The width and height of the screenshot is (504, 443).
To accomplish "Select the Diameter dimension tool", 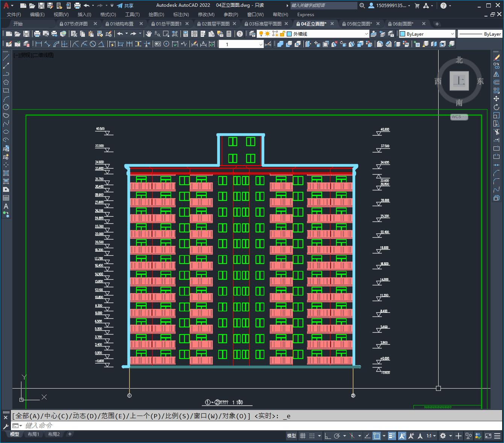I will coord(93,44).
